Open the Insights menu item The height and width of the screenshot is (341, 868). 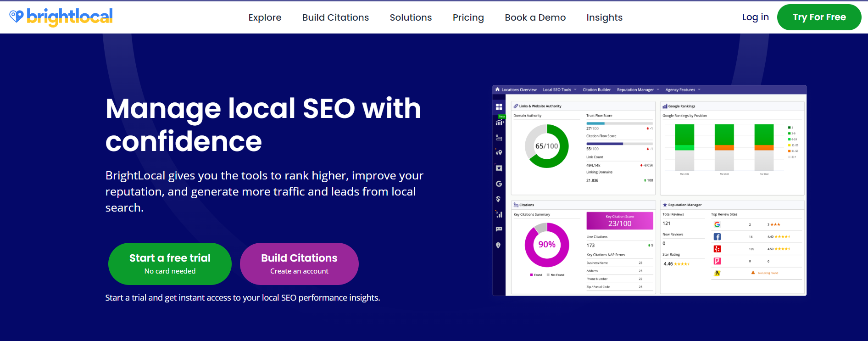coord(604,17)
